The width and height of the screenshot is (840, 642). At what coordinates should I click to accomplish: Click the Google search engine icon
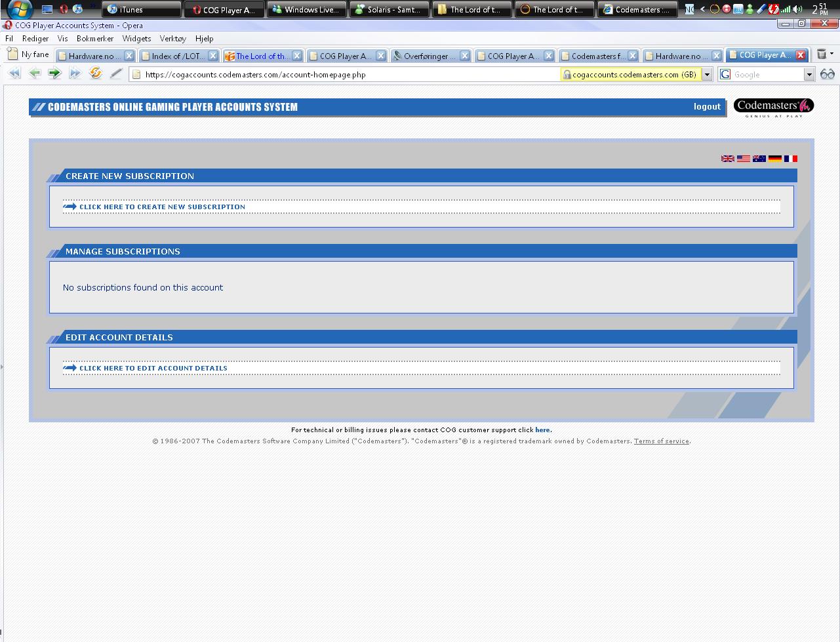coord(725,75)
